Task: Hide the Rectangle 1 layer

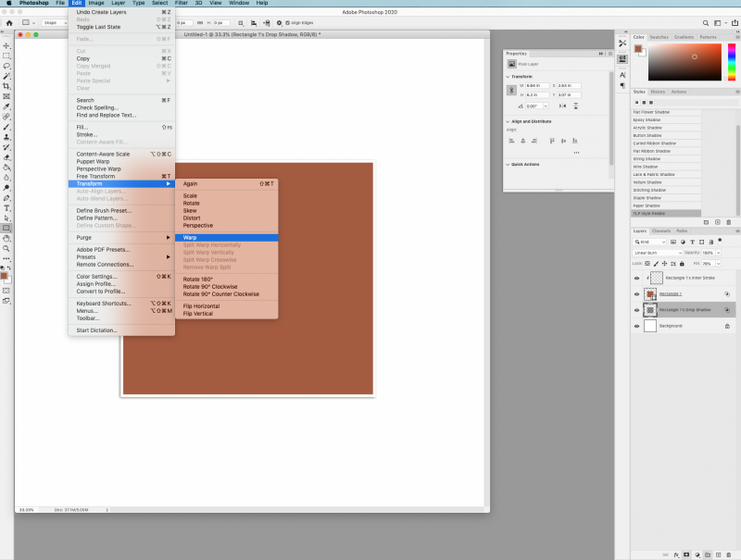Action: tap(636, 294)
